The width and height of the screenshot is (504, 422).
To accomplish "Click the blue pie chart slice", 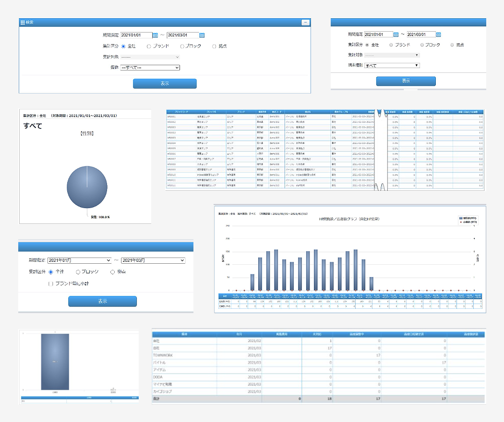I will (86, 187).
